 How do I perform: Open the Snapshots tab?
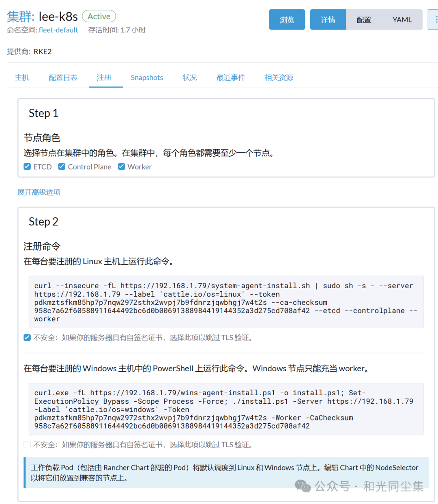[147, 78]
